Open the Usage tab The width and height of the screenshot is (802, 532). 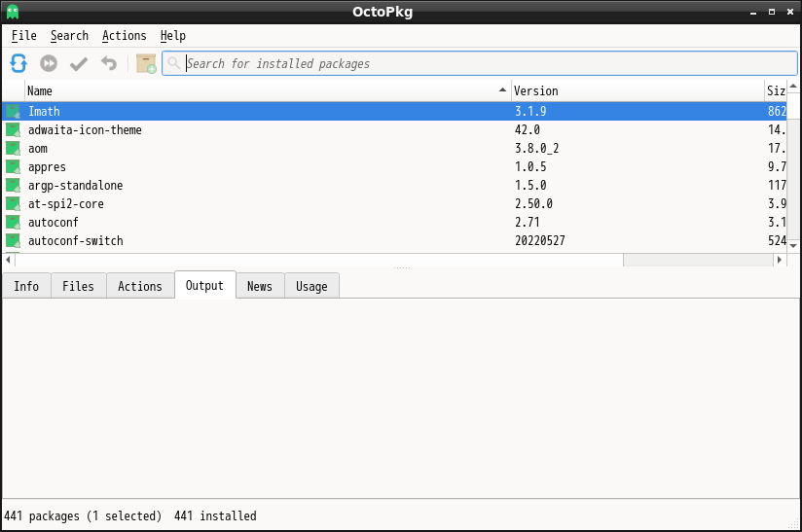(311, 286)
